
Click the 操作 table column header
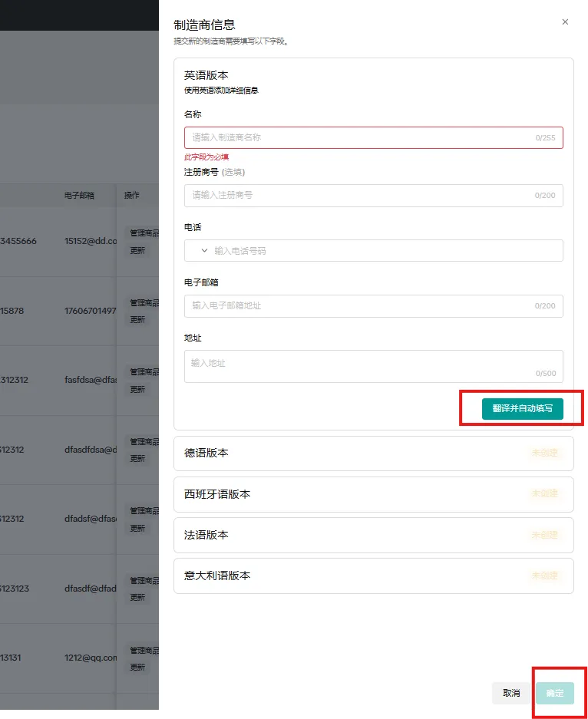pos(131,196)
